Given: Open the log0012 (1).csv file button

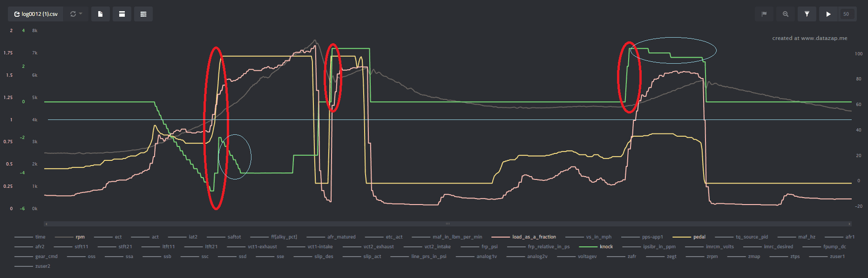Looking at the screenshot, I should coord(36,14).
